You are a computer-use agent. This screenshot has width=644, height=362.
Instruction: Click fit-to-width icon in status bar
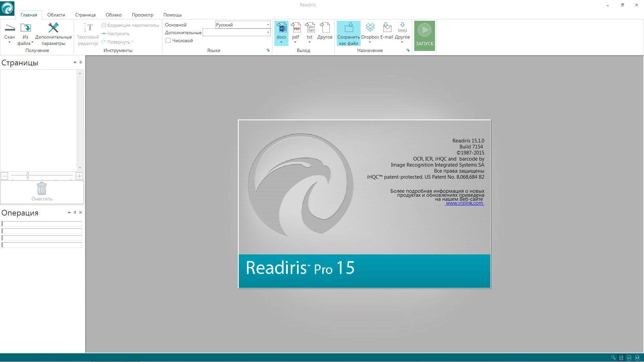[x=629, y=358]
